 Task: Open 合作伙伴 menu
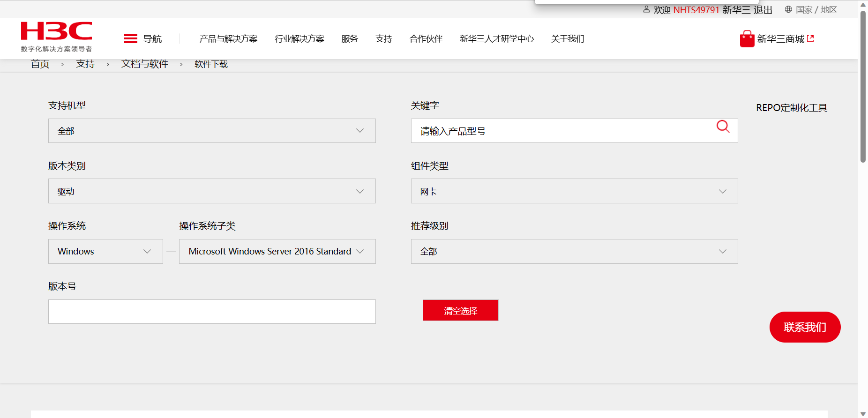pyautogui.click(x=426, y=39)
